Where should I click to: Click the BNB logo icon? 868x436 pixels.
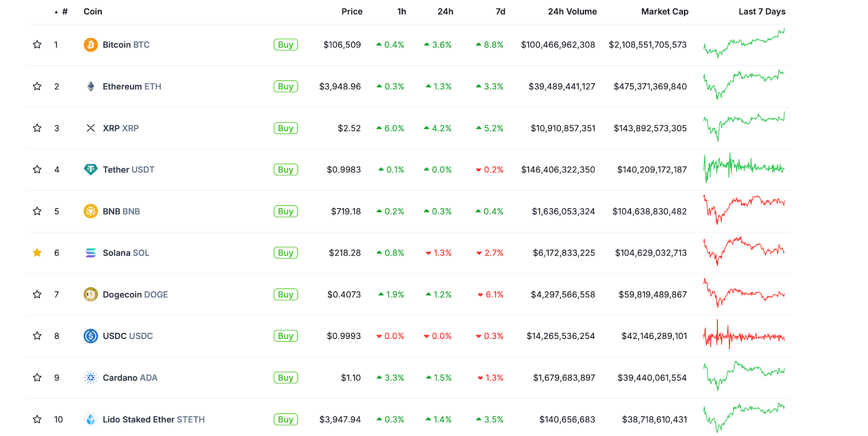coord(91,211)
